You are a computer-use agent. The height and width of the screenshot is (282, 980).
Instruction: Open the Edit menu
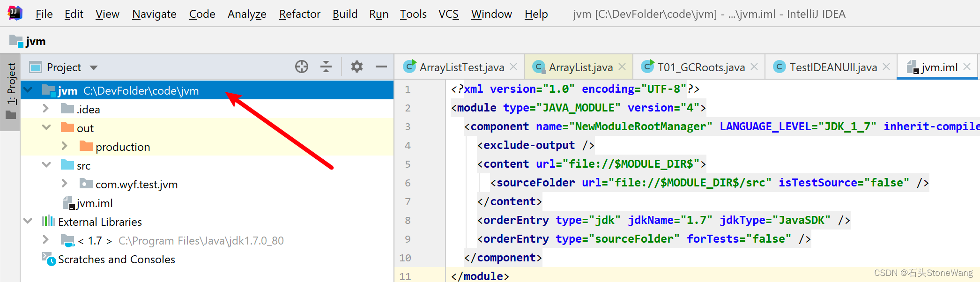coord(74,14)
